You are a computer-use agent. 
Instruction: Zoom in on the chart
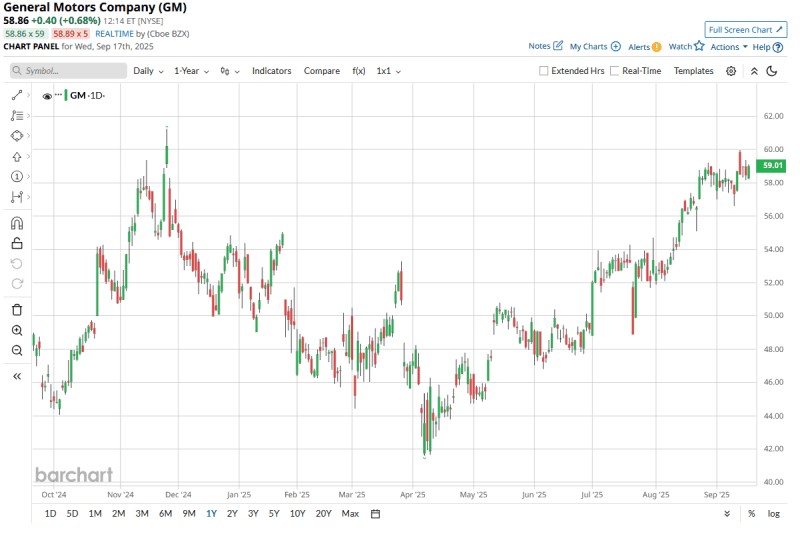click(17, 330)
